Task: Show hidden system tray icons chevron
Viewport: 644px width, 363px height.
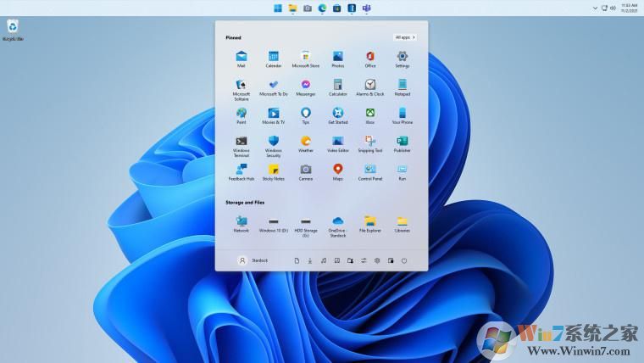Action: coord(597,8)
